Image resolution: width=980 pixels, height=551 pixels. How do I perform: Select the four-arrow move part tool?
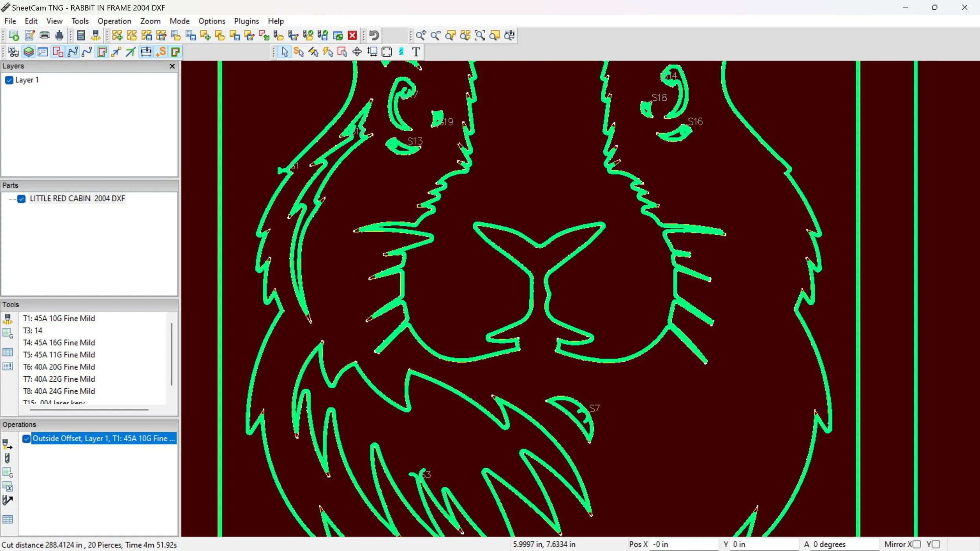pyautogui.click(x=357, y=52)
